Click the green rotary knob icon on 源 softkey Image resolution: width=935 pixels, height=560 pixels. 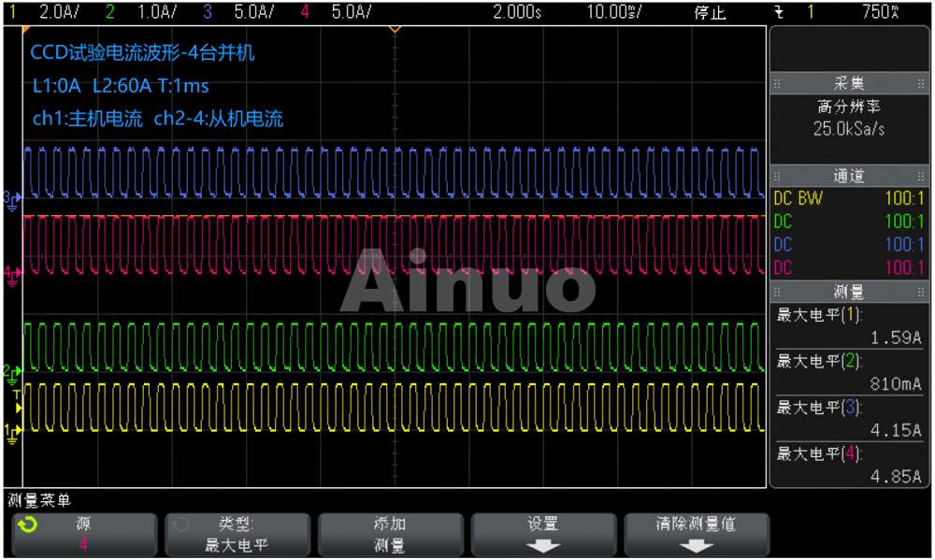pyautogui.click(x=28, y=525)
